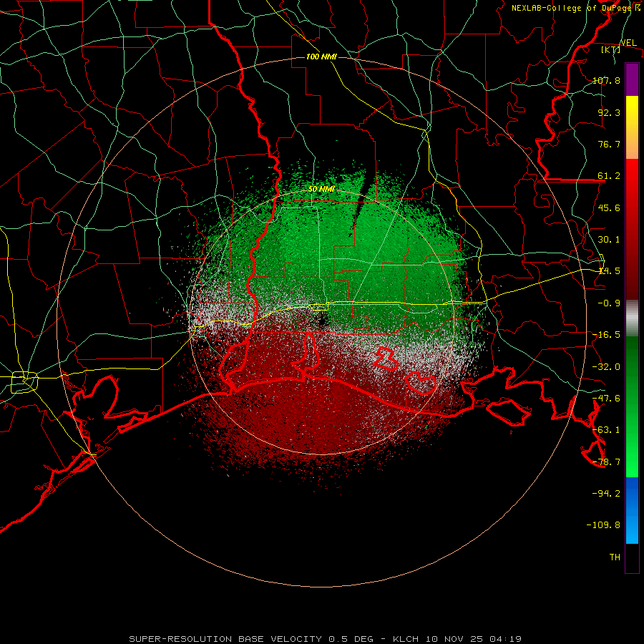This screenshot has width=644, height=644.
Task: Click the 76.7 scale value
Action: click(x=609, y=144)
